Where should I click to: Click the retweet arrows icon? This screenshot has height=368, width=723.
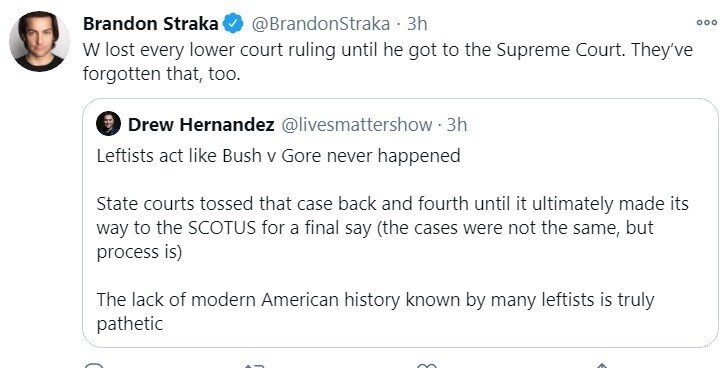(253, 365)
